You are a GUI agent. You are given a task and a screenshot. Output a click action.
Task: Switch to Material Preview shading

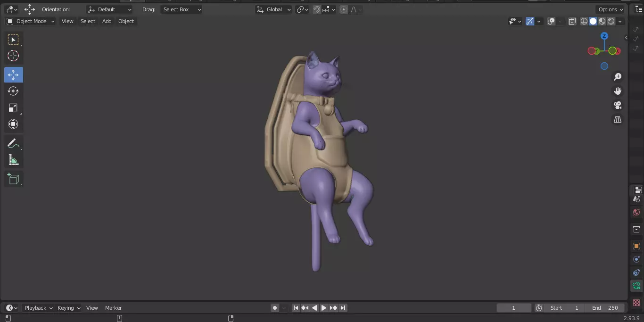tap(602, 21)
